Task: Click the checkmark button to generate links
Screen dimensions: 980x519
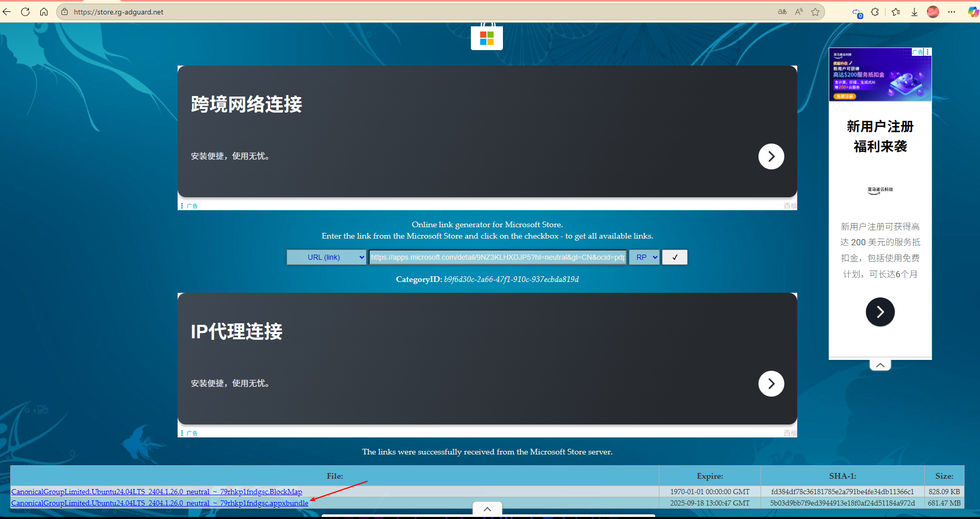Action: [674, 257]
